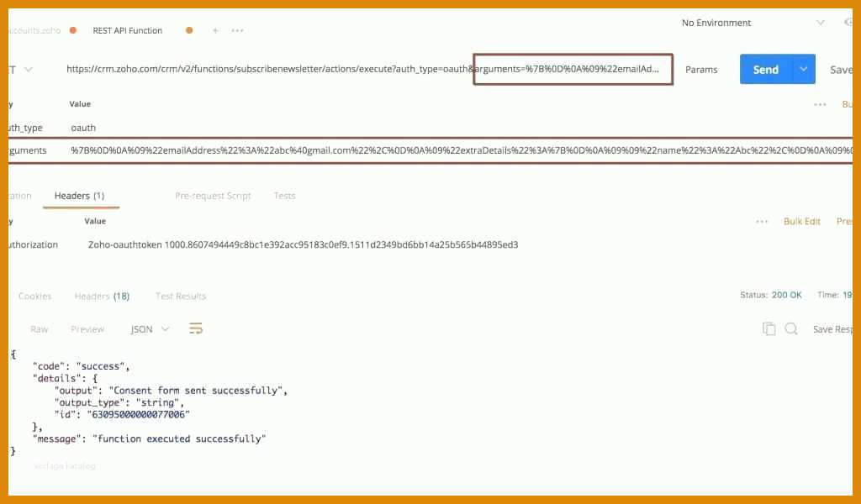Open headers table ellipsis options

coord(762,222)
